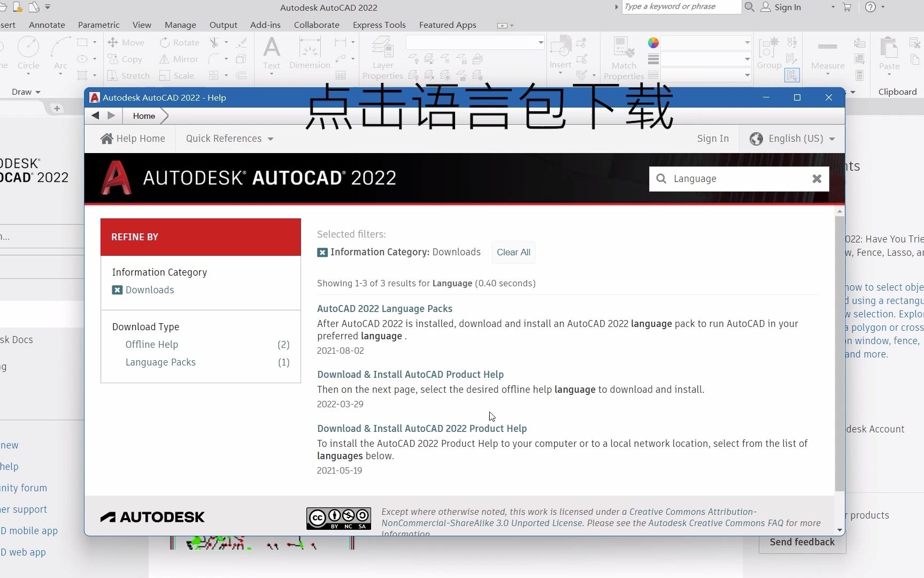This screenshot has width=924, height=578.
Task: Filter by Language Packs download type
Action: (160, 362)
